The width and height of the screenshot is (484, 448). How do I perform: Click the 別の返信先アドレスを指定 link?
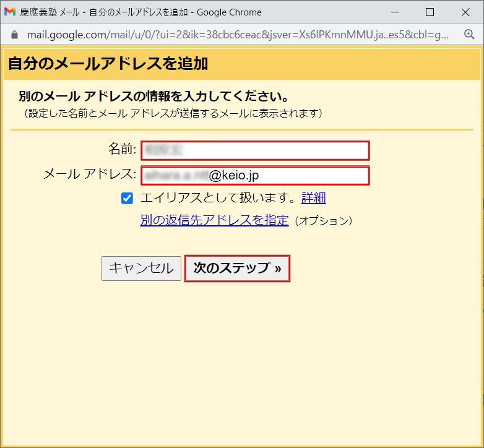click(x=214, y=220)
